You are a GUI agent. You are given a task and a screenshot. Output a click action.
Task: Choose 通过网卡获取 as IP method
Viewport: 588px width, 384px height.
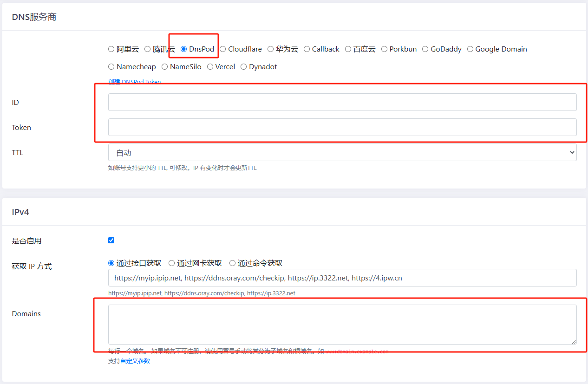click(172, 263)
